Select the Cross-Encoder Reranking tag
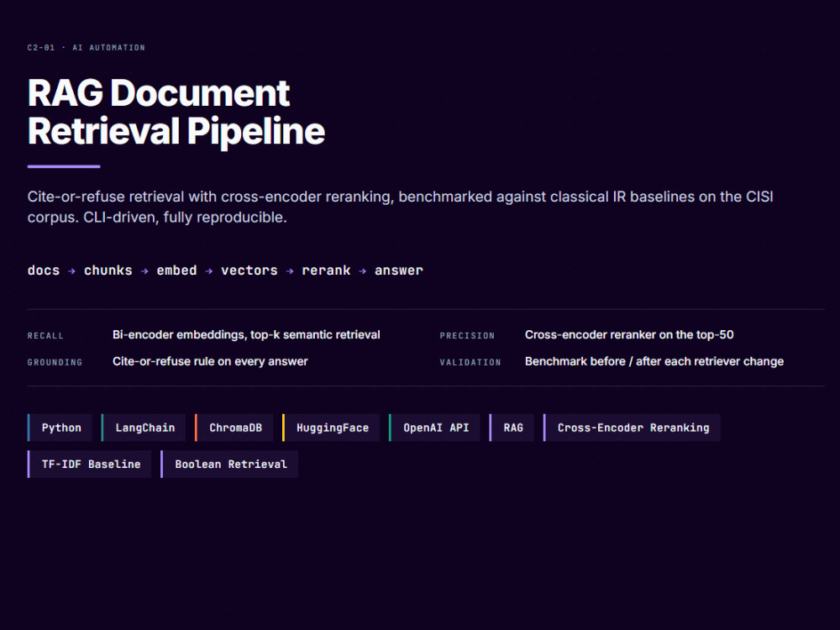Viewport: 840px width, 630px height. coord(632,428)
